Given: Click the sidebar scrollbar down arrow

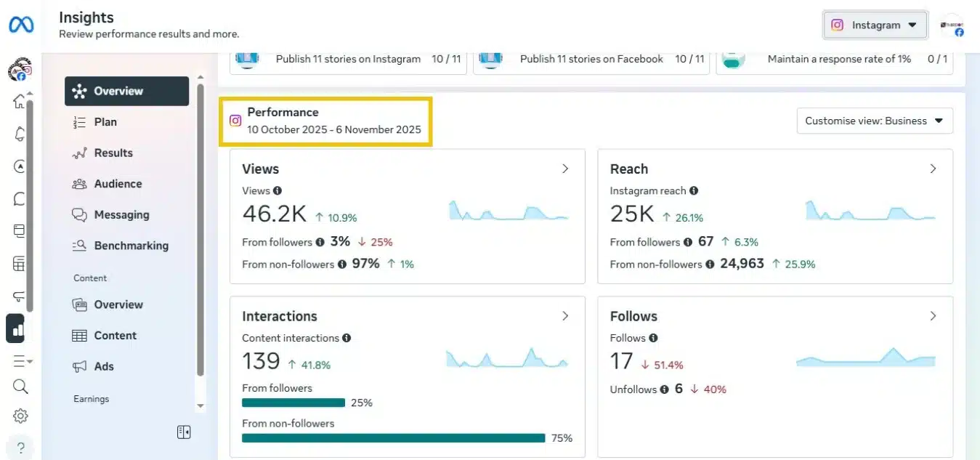Looking at the screenshot, I should 201,406.
